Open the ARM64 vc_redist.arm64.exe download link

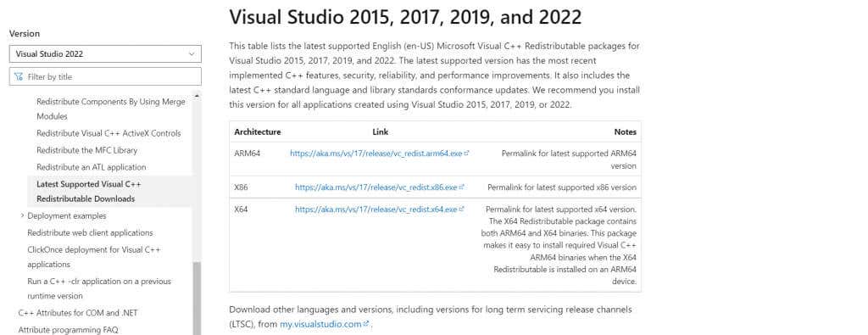pos(376,154)
